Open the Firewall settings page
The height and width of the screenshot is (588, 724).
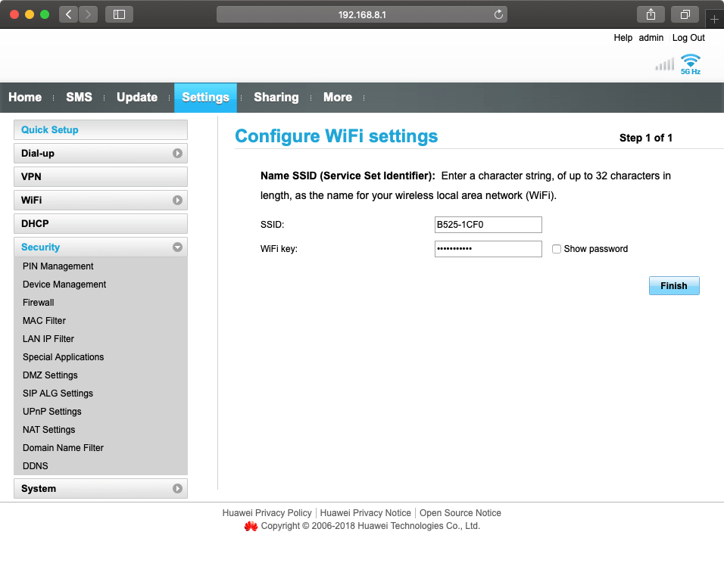[39, 303]
